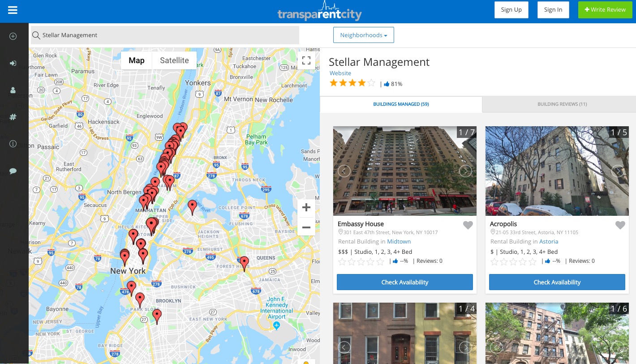Open the Embassy House building title
Viewport: 636px width, 364px height.
tap(361, 224)
